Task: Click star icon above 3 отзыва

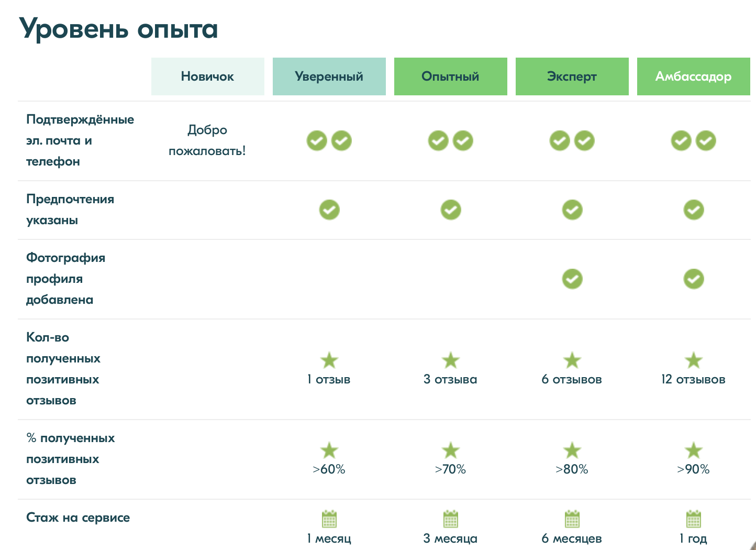Action: click(x=451, y=360)
